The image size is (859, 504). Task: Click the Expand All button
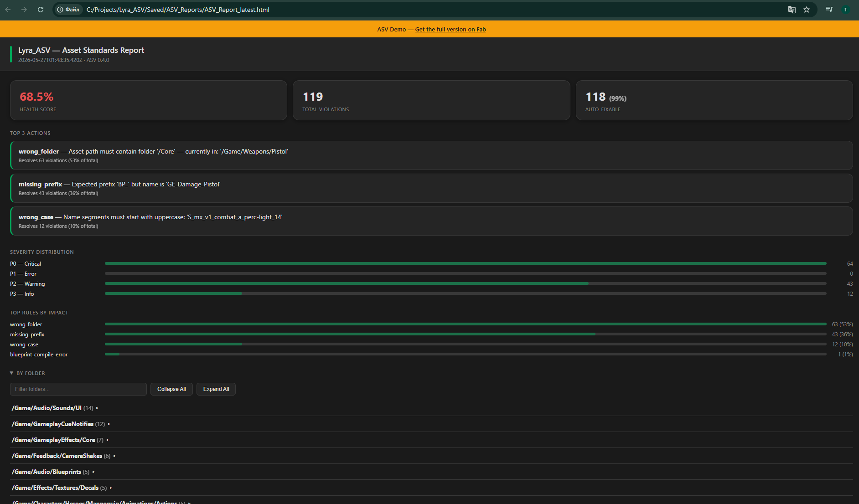(216, 389)
